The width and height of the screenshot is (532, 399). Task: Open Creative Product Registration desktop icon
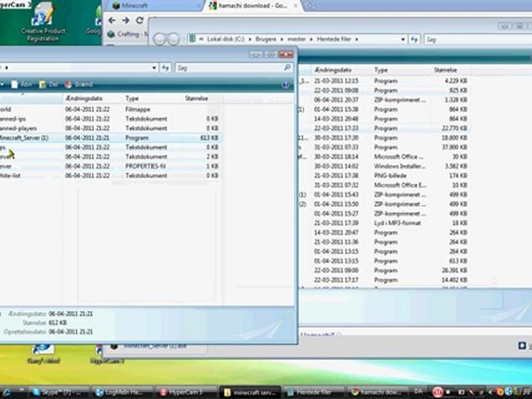coord(43,22)
